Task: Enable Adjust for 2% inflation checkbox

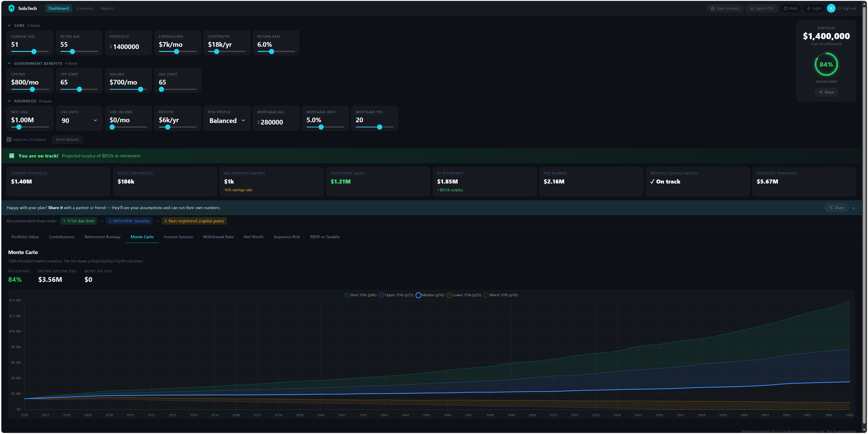Action: tap(9, 139)
